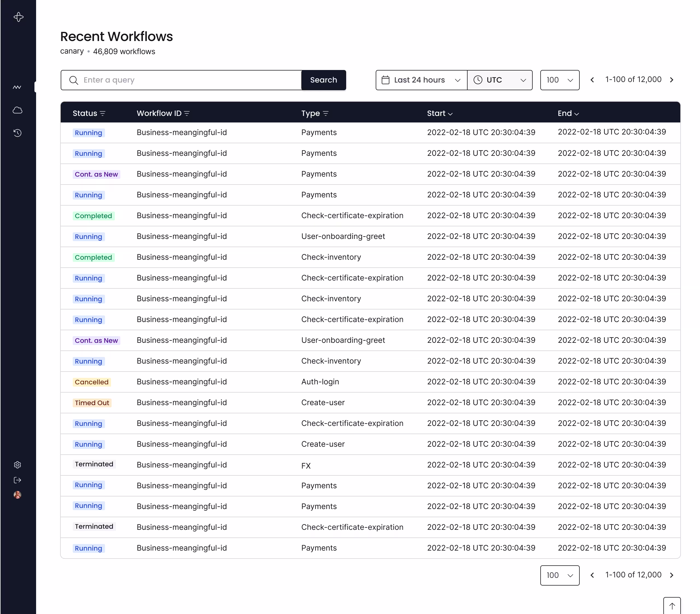Viewport: 700px width, 614px height.
Task: Open the Status column filter icon
Action: click(103, 113)
